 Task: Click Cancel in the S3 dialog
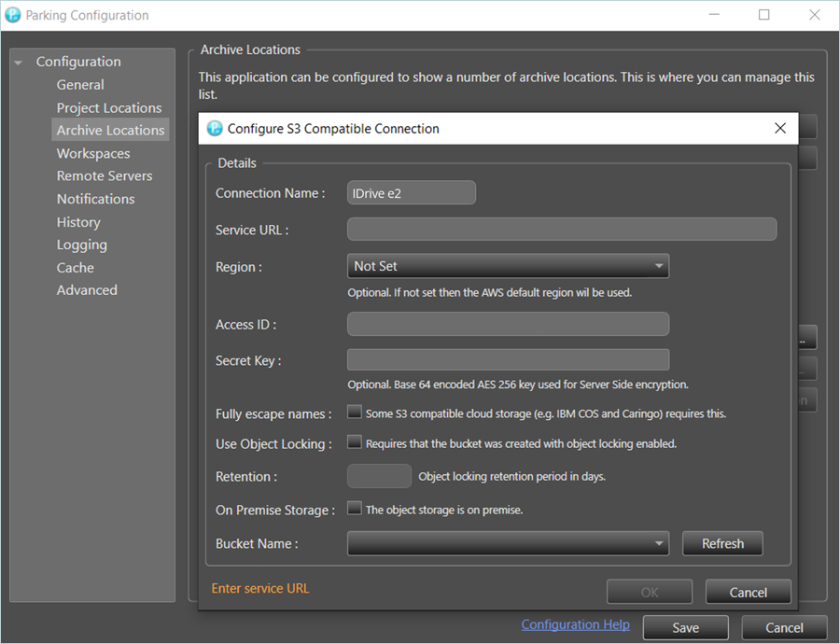pos(748,592)
